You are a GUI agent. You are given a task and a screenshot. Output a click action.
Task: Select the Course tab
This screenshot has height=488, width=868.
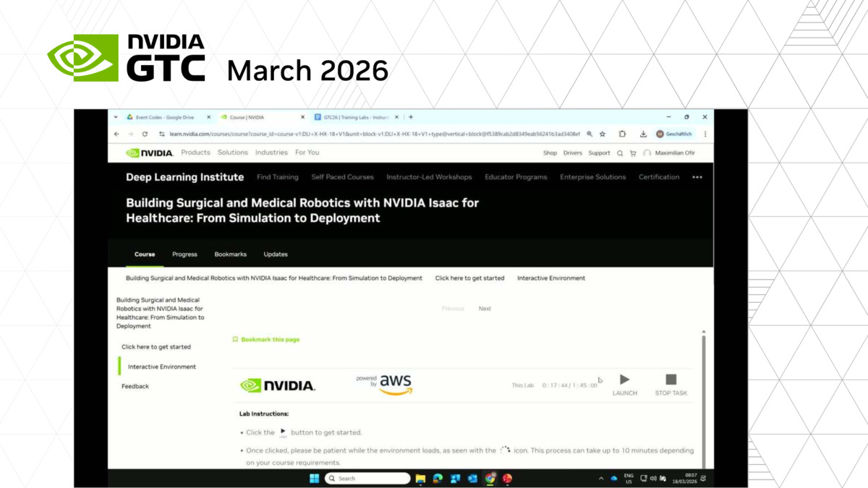pyautogui.click(x=145, y=254)
